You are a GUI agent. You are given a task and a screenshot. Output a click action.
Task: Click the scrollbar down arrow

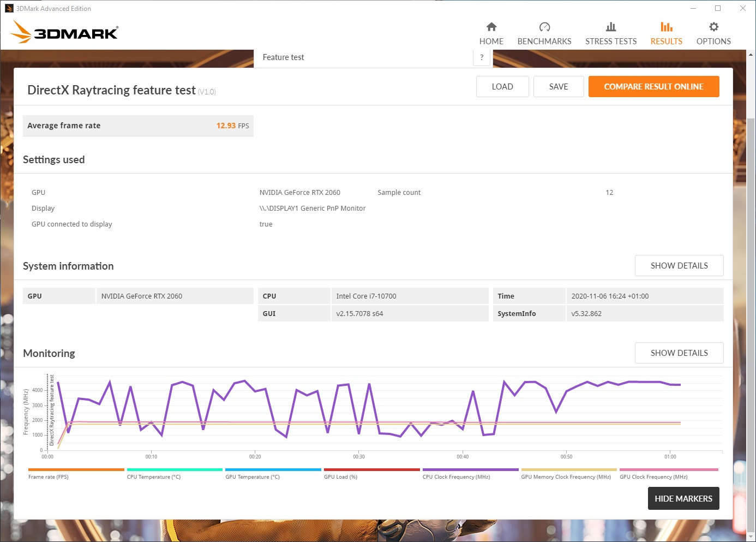tap(751, 537)
